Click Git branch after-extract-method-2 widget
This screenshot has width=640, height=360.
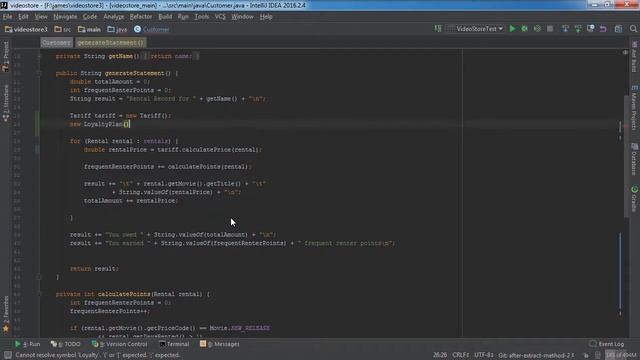tap(536, 355)
